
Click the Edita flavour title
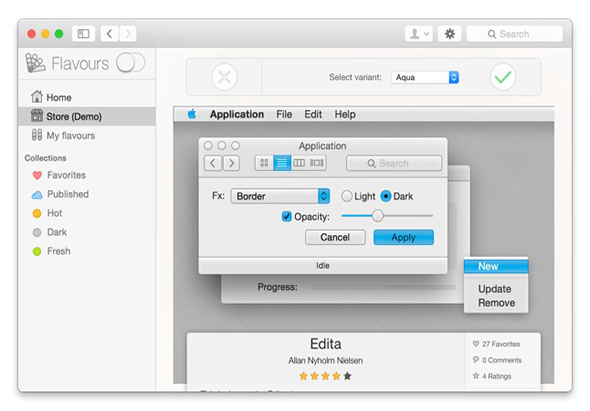325,344
